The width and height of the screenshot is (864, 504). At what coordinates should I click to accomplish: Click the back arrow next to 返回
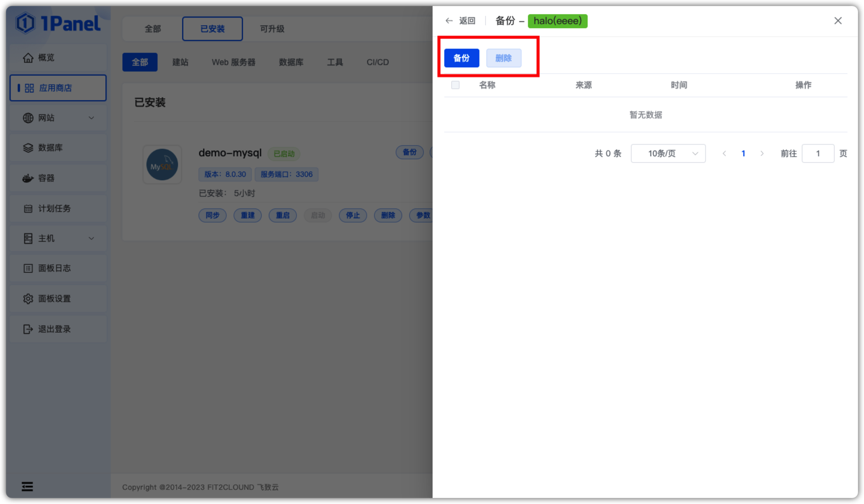tap(449, 21)
